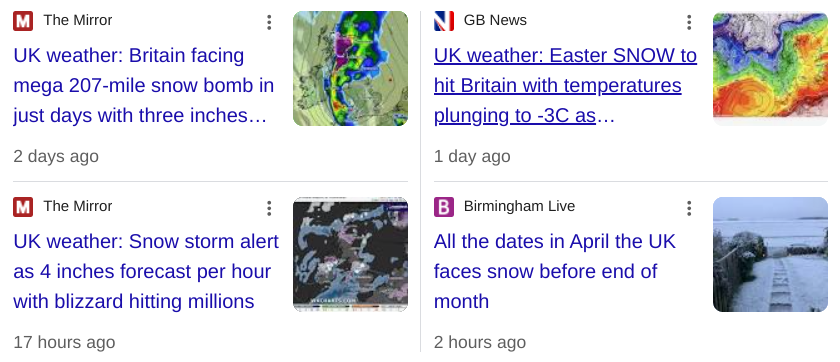Click The Mirror name above snow bomb headline
This screenshot has height=362, width=840.
point(78,20)
